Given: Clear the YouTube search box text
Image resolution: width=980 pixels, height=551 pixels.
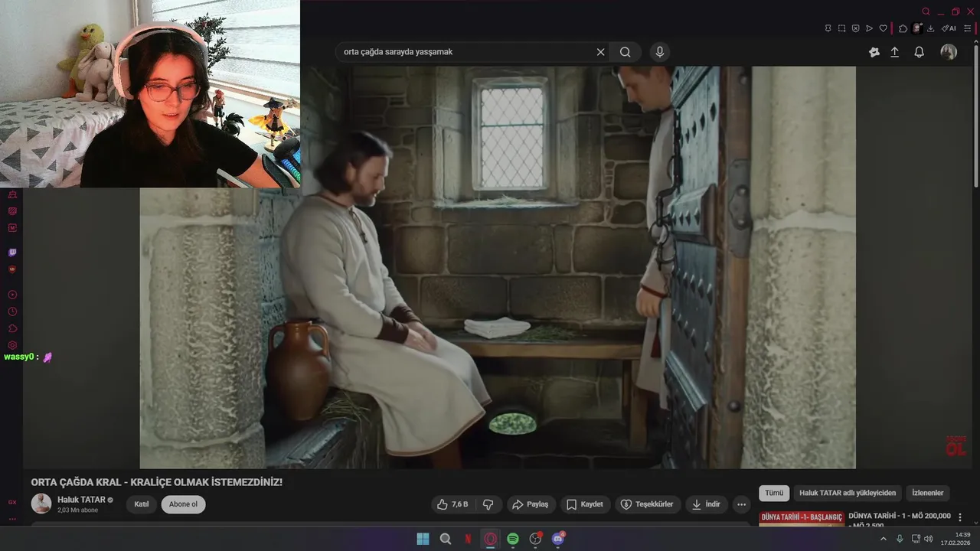Looking at the screenshot, I should coord(600,52).
